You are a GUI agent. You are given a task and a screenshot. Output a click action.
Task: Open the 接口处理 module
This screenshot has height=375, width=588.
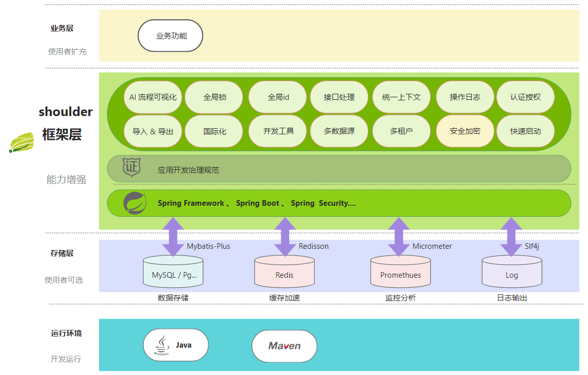point(339,97)
